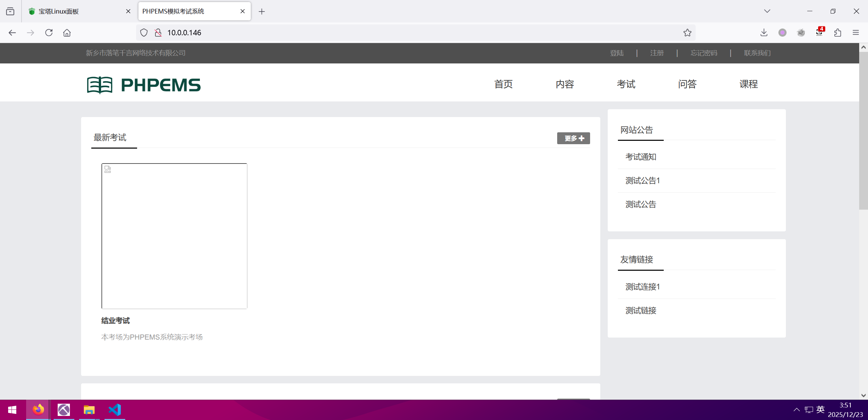Image resolution: width=868 pixels, height=420 pixels.
Task: Open the purple circular app in taskbar
Action: (x=64, y=410)
